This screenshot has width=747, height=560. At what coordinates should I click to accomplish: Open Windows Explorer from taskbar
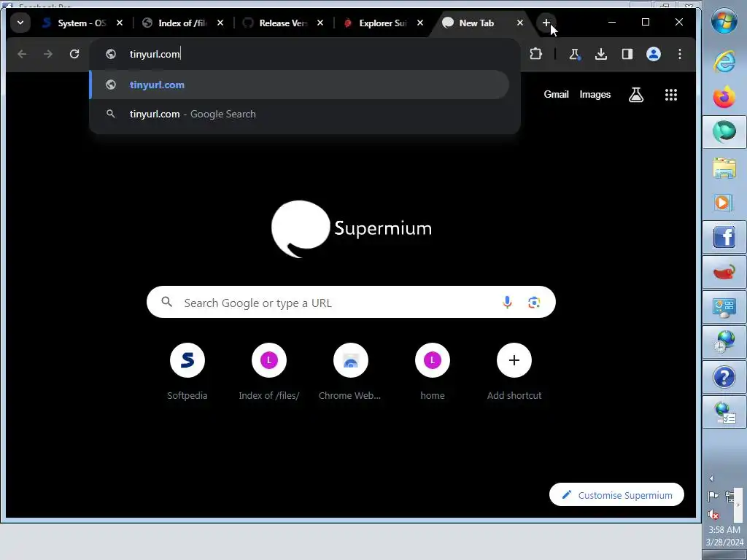click(x=724, y=168)
